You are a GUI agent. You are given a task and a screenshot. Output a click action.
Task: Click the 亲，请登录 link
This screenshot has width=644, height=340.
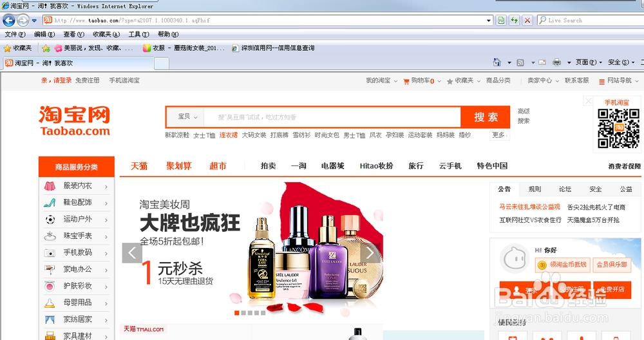[x=56, y=80]
